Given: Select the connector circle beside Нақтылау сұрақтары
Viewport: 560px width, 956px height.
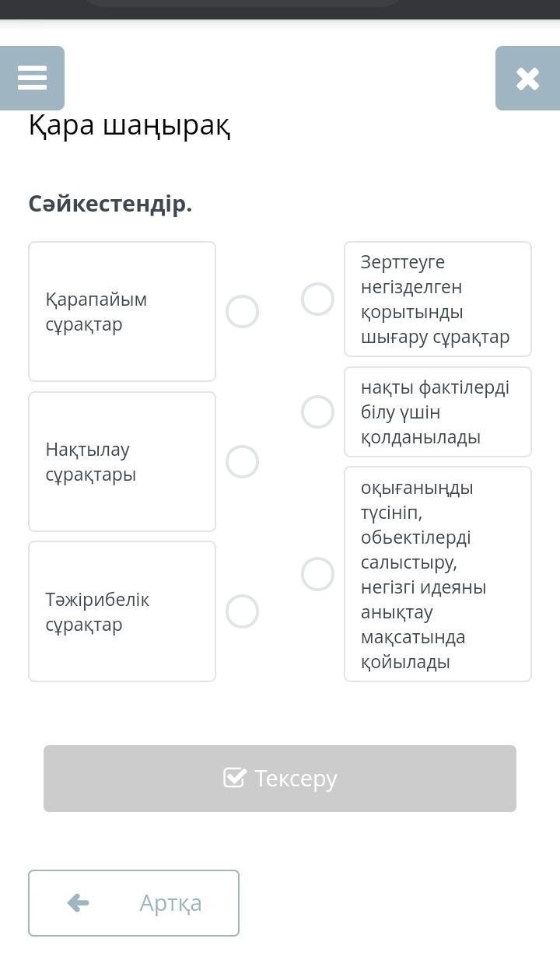Looking at the screenshot, I should 242,462.
